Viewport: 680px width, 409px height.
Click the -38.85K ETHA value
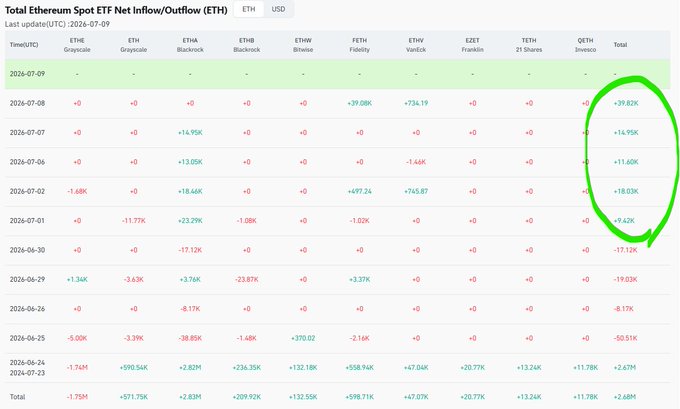(x=190, y=338)
